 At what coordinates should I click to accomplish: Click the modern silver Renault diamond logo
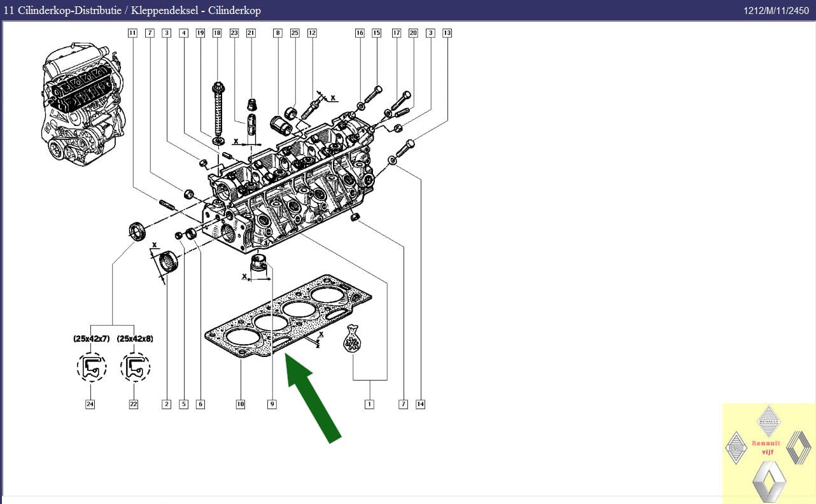[x=769, y=481]
